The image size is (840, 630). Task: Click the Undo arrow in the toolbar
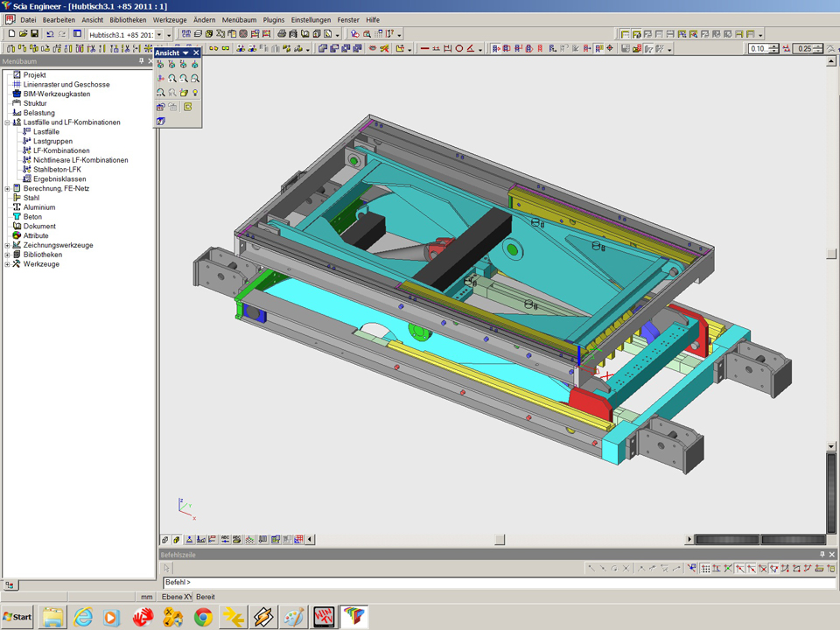50,34
